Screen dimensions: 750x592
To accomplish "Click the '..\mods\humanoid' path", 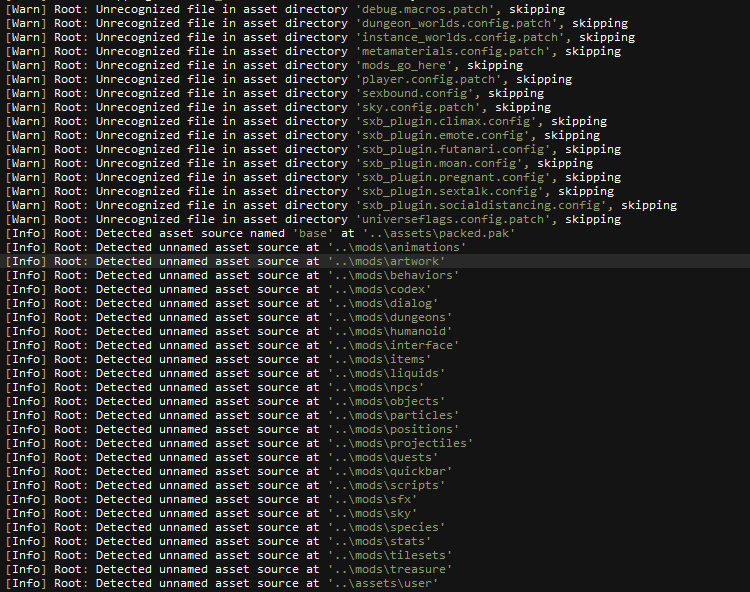I will (x=390, y=331).
